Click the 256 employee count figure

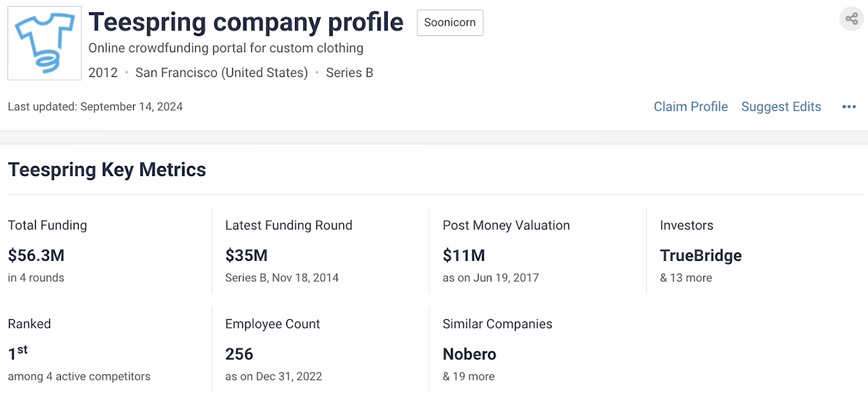[x=239, y=354]
